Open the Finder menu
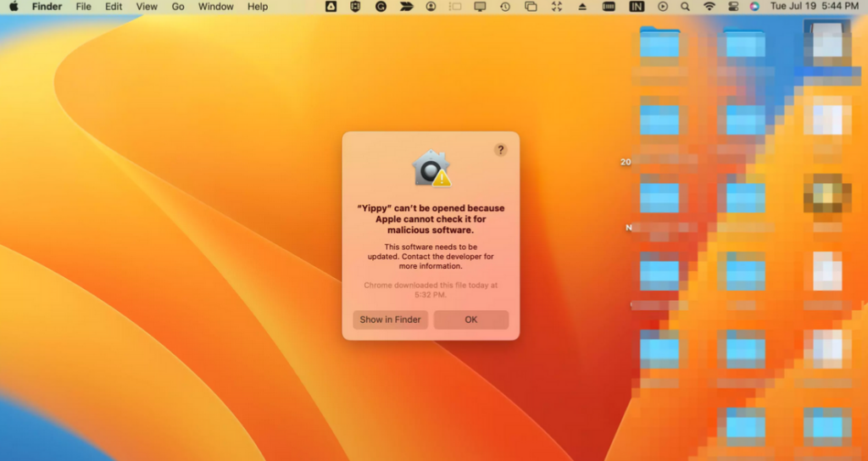Screen dimensions: 868x461 point(47,7)
